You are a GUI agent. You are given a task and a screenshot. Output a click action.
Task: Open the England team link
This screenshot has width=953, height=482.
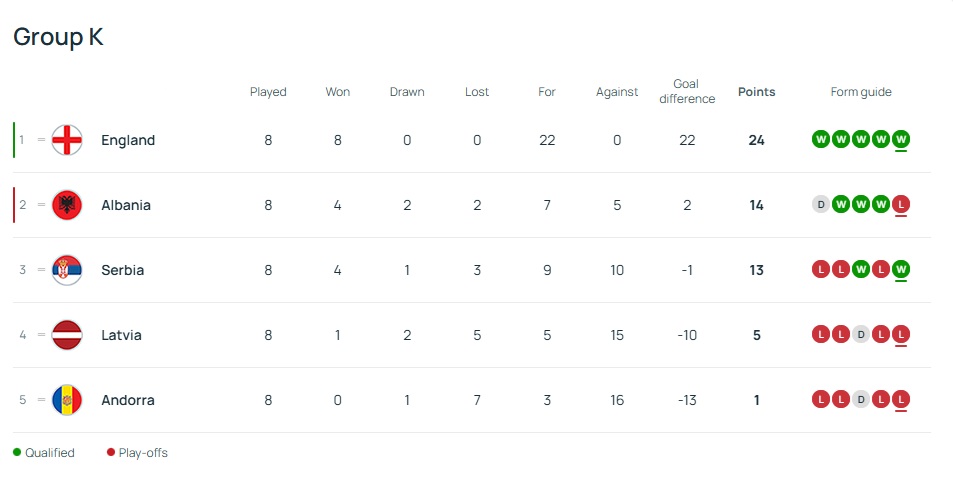pyautogui.click(x=128, y=140)
